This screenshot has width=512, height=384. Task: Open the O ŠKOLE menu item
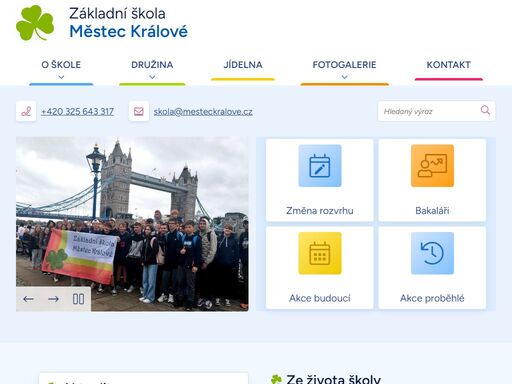pos(61,65)
